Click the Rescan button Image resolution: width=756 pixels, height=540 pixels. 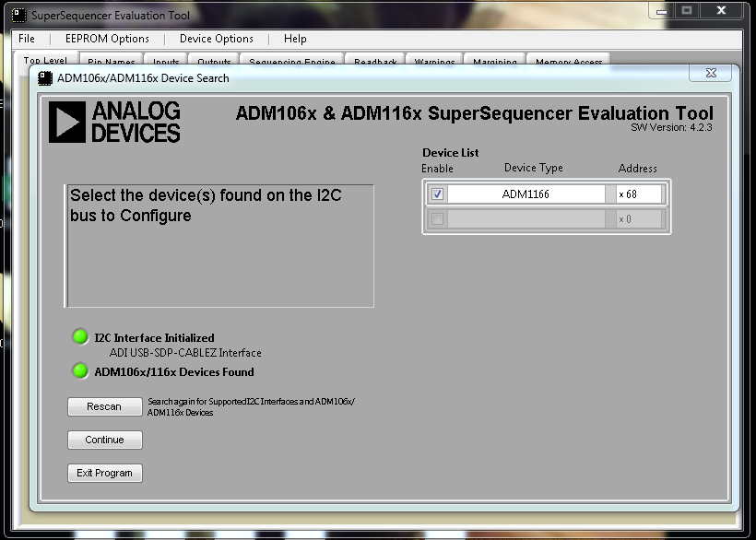[104, 406]
